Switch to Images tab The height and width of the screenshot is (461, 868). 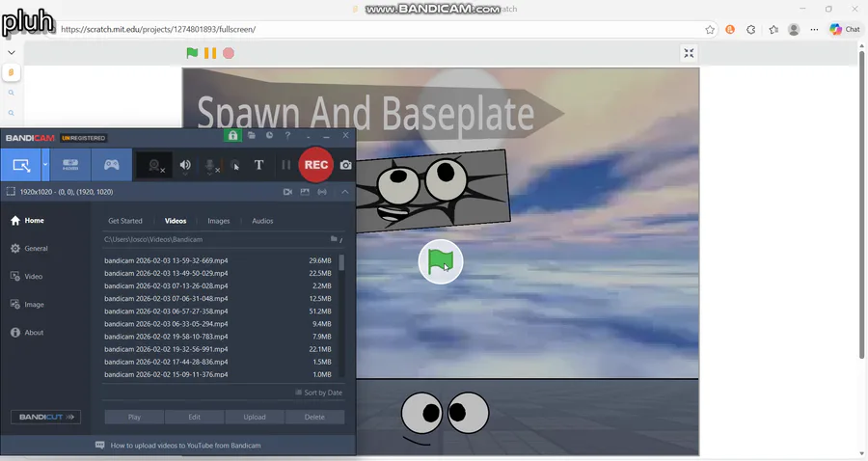coord(219,221)
